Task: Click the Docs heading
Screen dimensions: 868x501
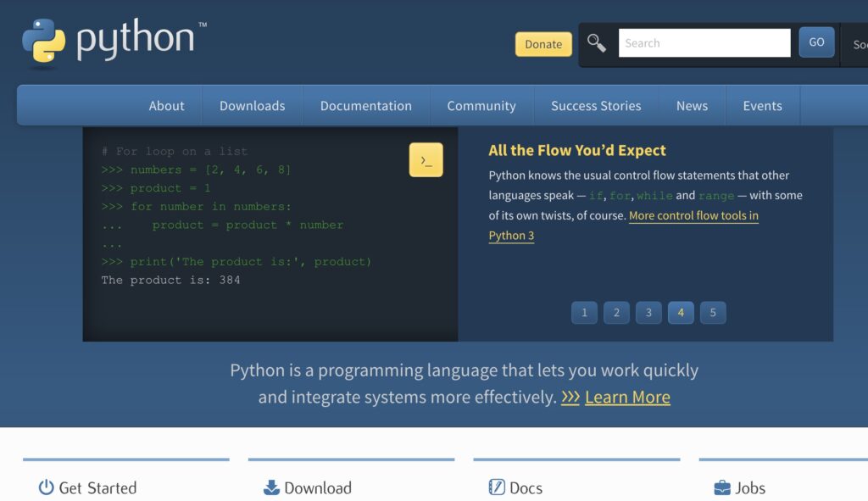Action: point(526,487)
